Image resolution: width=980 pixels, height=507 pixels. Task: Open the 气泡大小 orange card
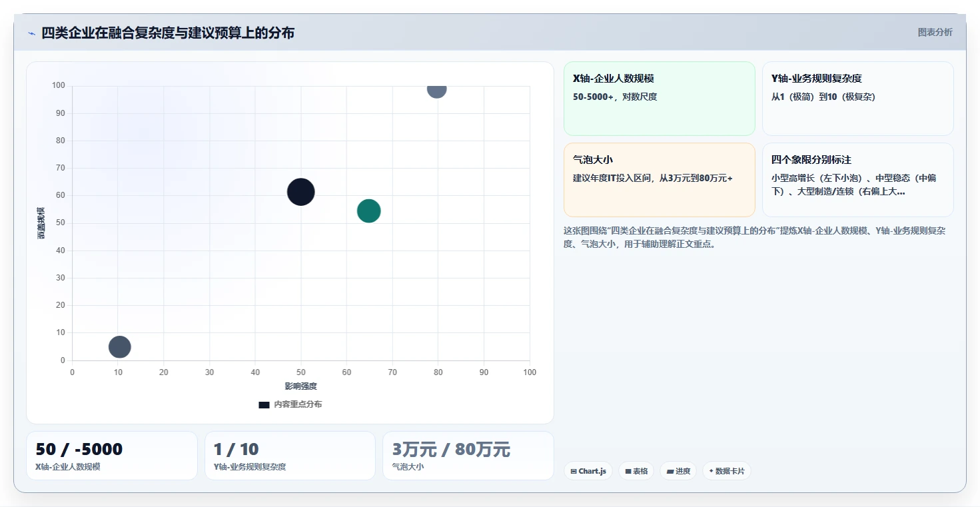659,180
